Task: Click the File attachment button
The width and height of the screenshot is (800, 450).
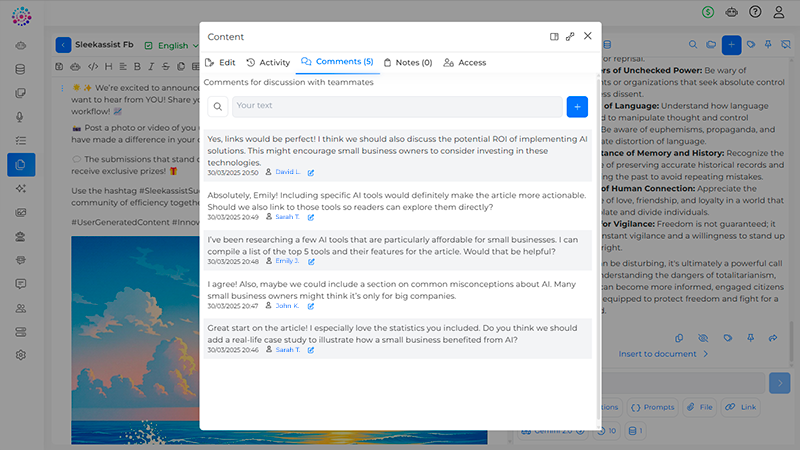Action: [x=699, y=407]
